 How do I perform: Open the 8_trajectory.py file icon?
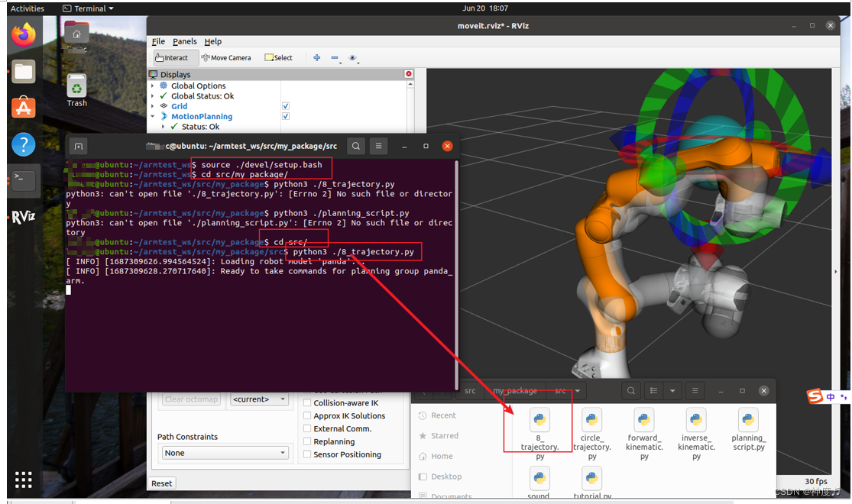[x=539, y=420]
